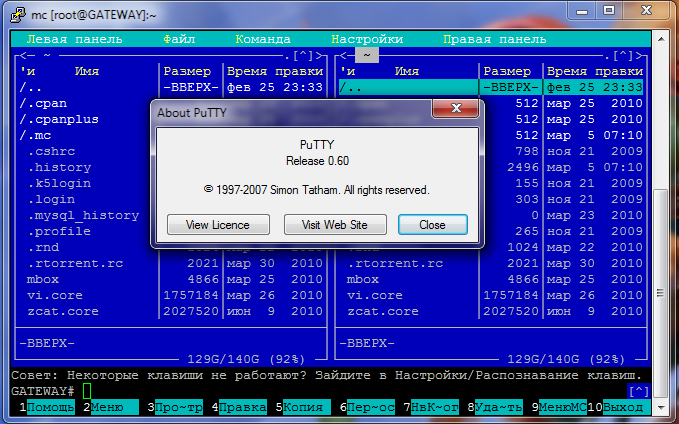Screen dimensions: 679x424
Task: Click the 1 Помощь function key
Action: point(47,407)
